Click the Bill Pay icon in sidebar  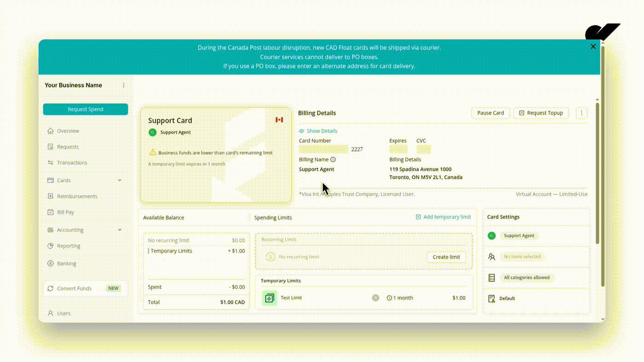pyautogui.click(x=51, y=212)
